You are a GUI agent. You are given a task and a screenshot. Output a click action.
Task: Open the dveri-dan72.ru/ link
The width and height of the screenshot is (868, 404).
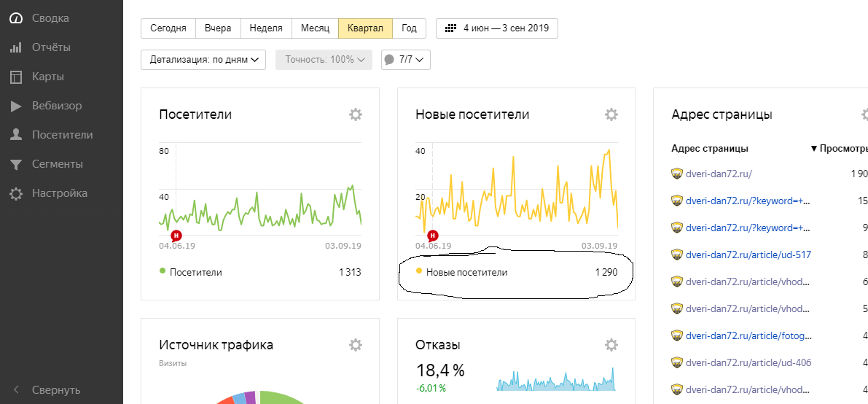click(x=719, y=174)
